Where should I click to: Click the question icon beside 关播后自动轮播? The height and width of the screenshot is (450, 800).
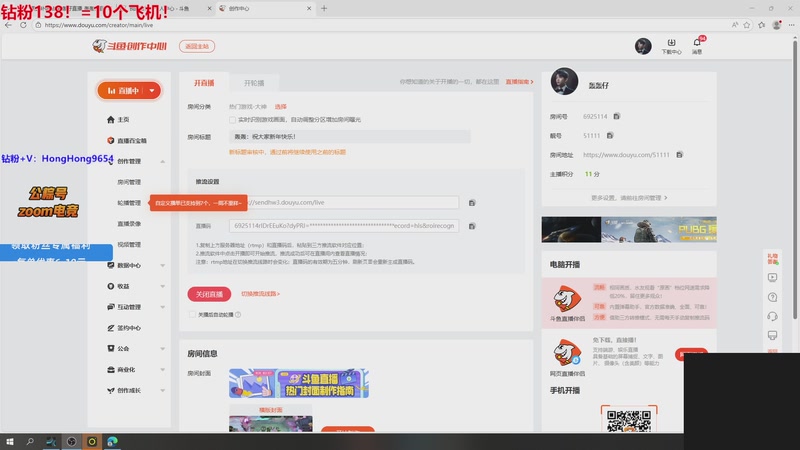click(x=238, y=315)
